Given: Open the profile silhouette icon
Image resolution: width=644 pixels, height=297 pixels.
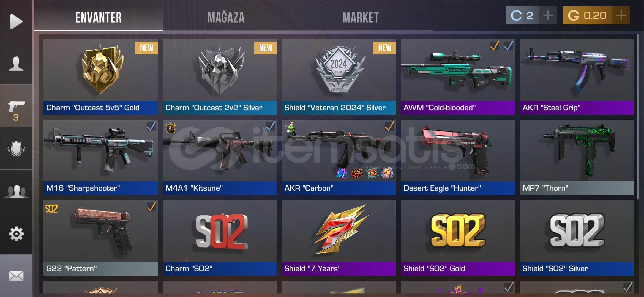Looking at the screenshot, I should click(16, 64).
